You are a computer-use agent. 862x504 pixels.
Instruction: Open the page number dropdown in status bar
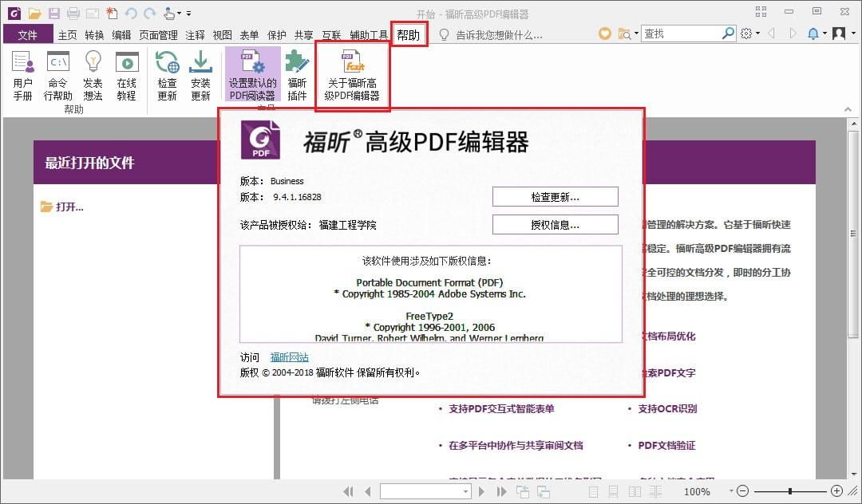point(465,491)
